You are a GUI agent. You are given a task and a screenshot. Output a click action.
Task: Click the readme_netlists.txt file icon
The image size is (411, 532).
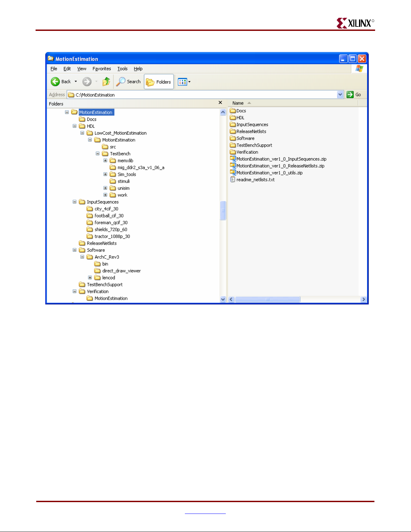[233, 180]
